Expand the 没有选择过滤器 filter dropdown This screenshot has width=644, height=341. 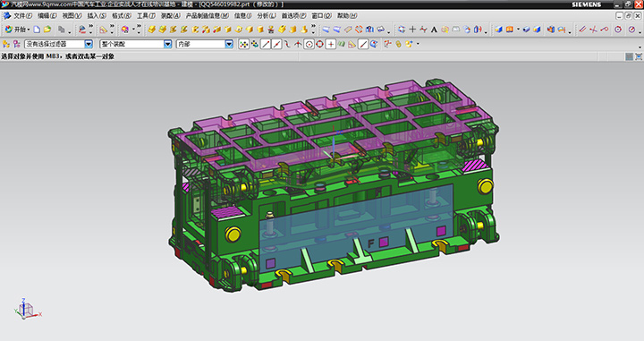(89, 44)
